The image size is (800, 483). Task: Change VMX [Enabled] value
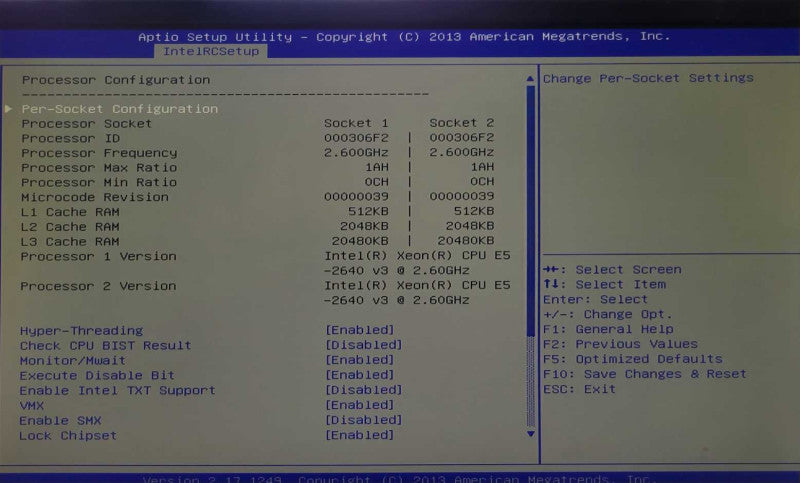pos(360,405)
